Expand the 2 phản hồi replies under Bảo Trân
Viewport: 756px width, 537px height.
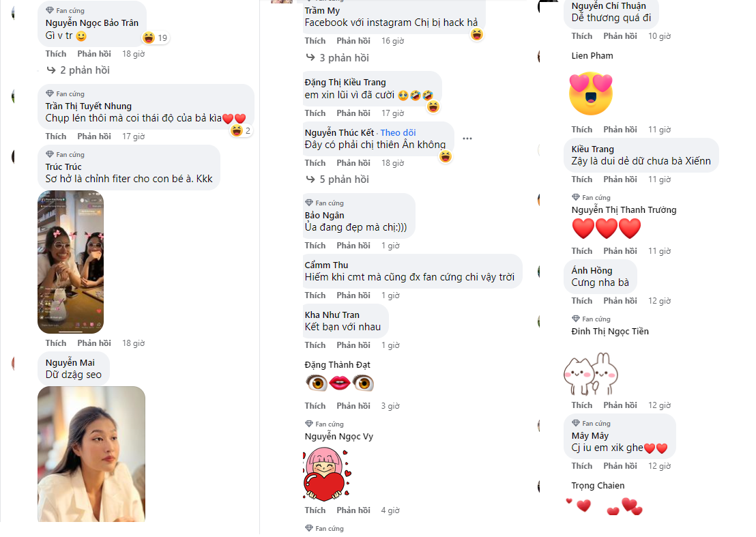click(78, 70)
